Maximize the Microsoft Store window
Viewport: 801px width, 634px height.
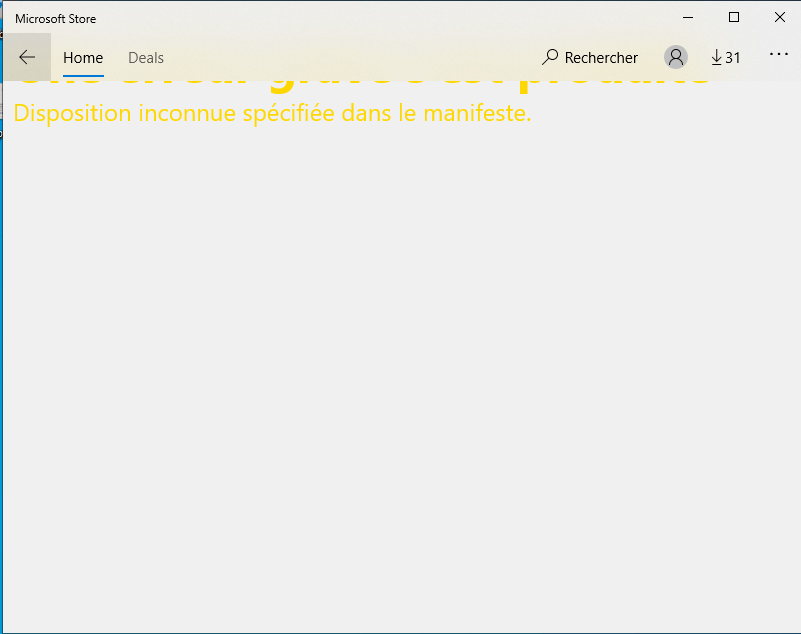(x=734, y=17)
